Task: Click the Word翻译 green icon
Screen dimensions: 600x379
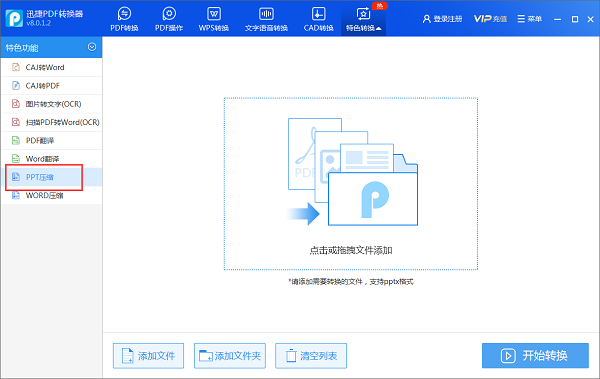Action: click(x=16, y=158)
